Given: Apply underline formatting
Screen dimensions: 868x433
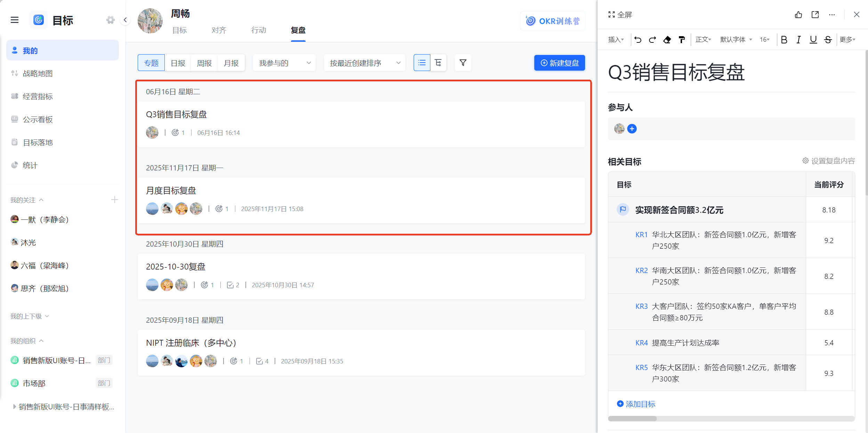Looking at the screenshot, I should (813, 40).
